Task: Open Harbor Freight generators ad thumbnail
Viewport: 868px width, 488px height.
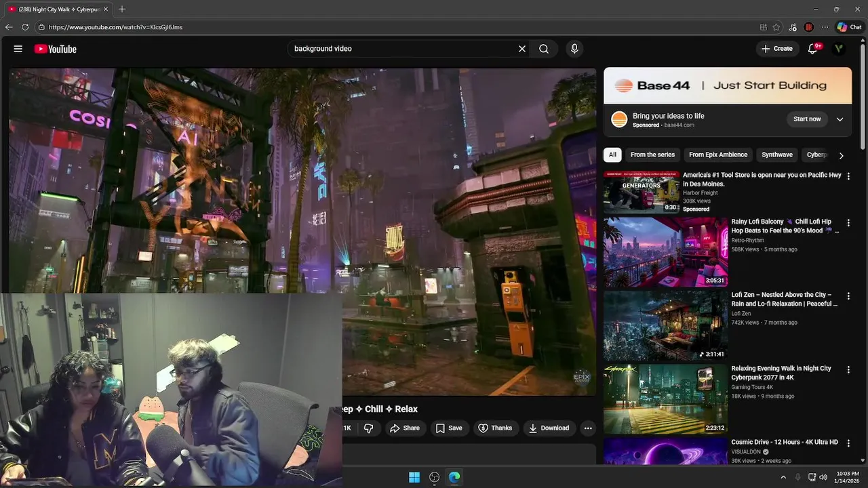Action: [642, 192]
